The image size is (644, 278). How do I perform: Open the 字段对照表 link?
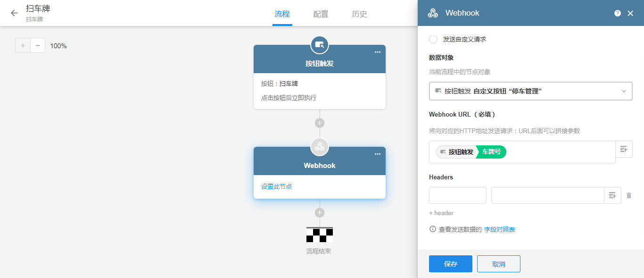coord(499,229)
